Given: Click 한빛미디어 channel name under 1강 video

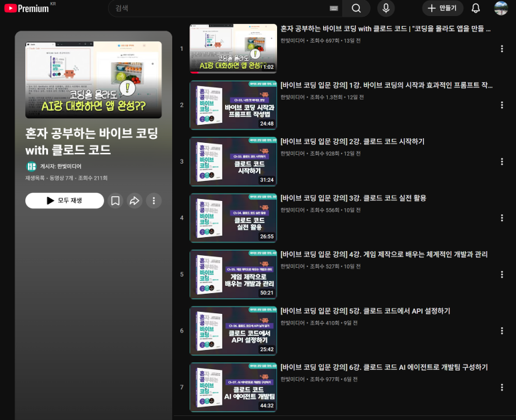Looking at the screenshot, I should [x=292, y=97].
